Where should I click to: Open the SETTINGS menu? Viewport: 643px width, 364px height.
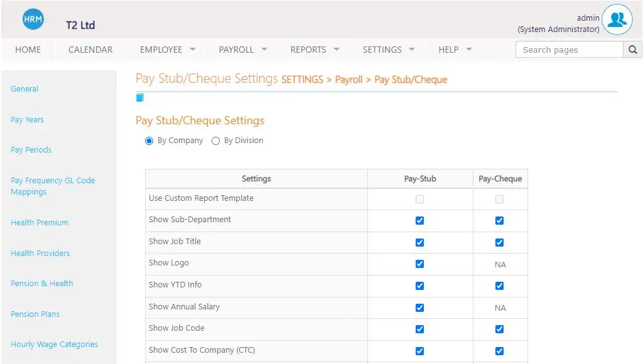click(382, 50)
